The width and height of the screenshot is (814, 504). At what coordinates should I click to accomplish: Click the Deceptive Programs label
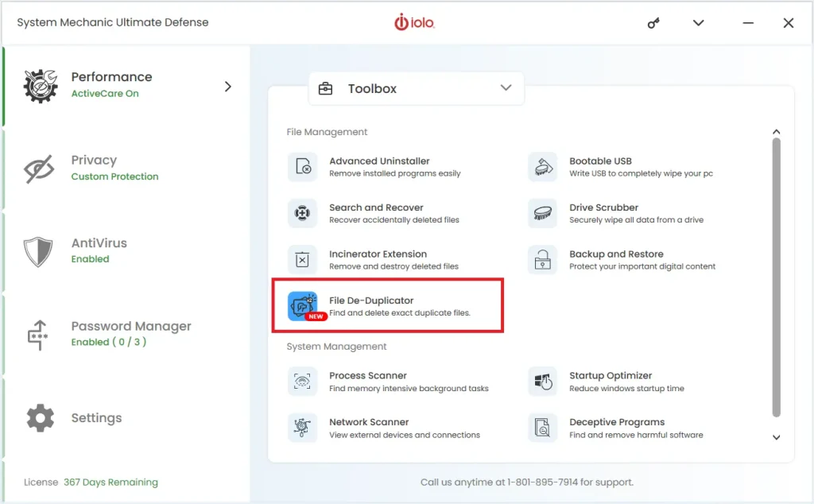(x=617, y=422)
